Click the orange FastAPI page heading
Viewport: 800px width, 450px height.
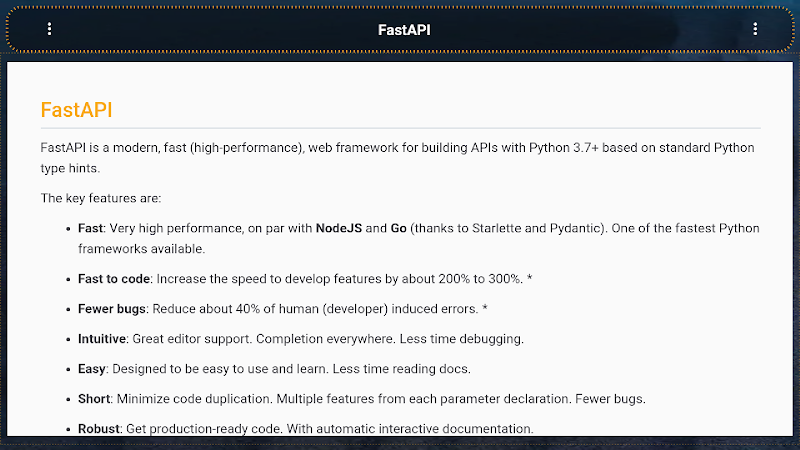point(77,110)
